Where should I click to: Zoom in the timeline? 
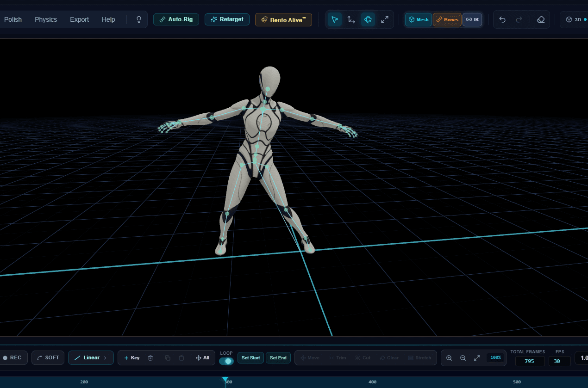coord(449,358)
